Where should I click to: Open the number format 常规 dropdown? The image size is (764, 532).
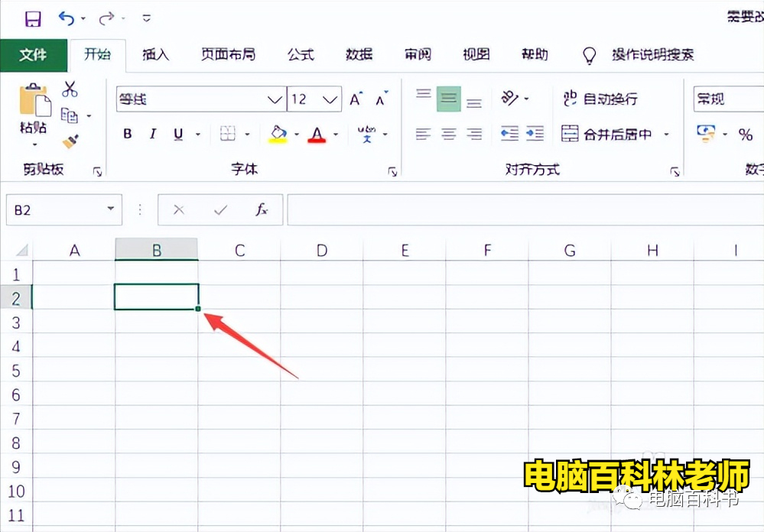tap(728, 99)
